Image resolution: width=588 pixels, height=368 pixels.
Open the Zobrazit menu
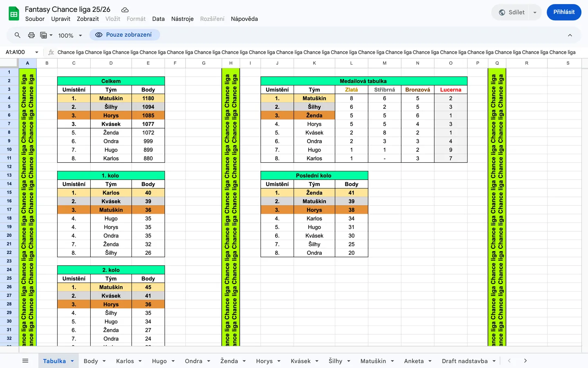point(88,19)
